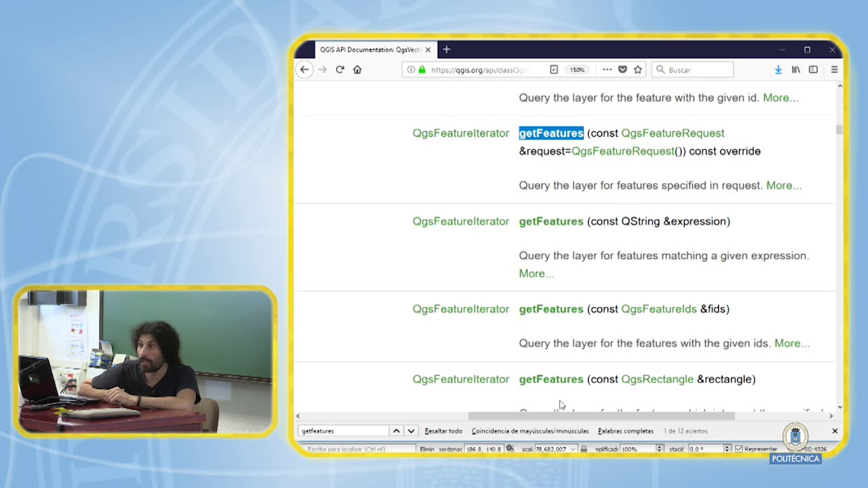Toggle Coincidencia de mayúsculas/minúsculas option
The width and height of the screenshot is (868, 488).
[x=530, y=431]
